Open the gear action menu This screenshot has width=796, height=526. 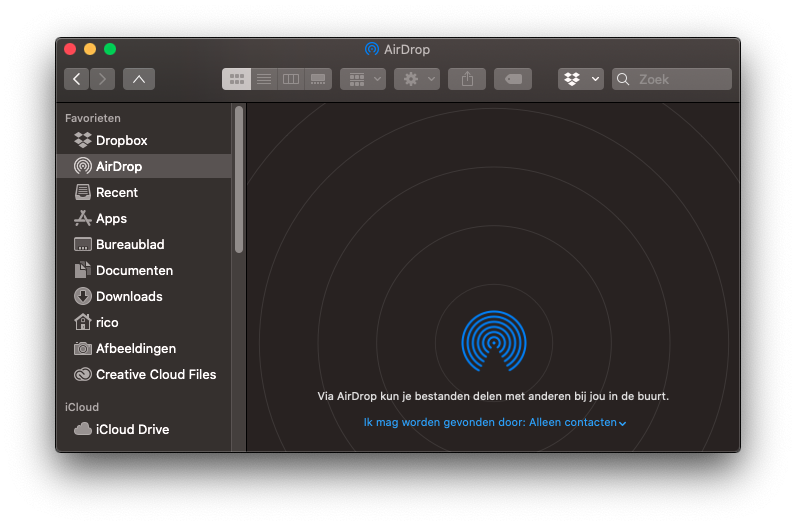click(x=417, y=79)
